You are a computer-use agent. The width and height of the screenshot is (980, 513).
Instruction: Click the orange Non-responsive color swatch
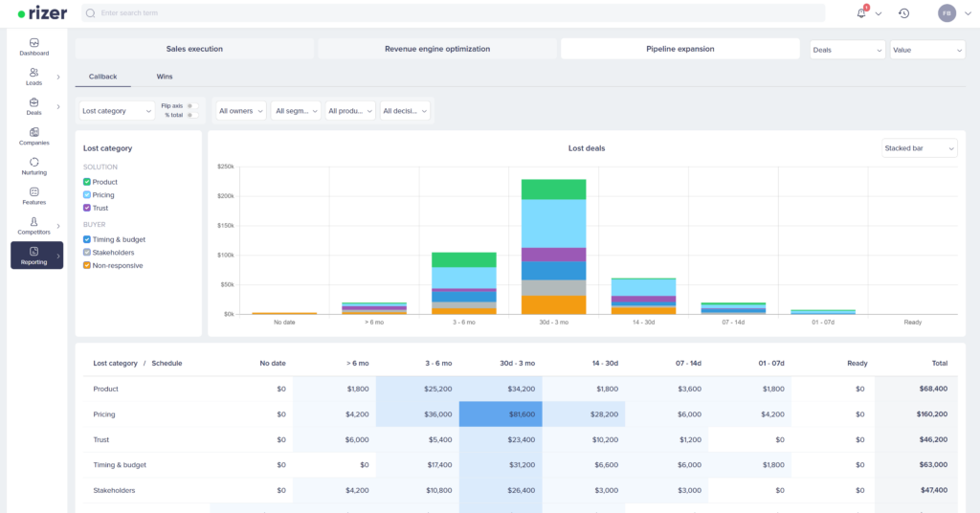click(87, 265)
